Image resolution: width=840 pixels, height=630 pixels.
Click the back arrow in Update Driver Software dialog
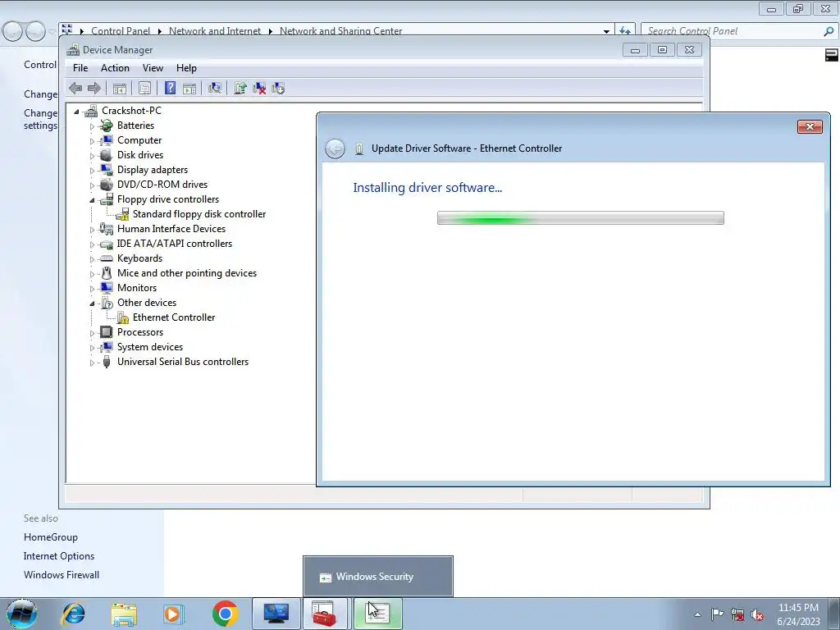pyautogui.click(x=335, y=148)
